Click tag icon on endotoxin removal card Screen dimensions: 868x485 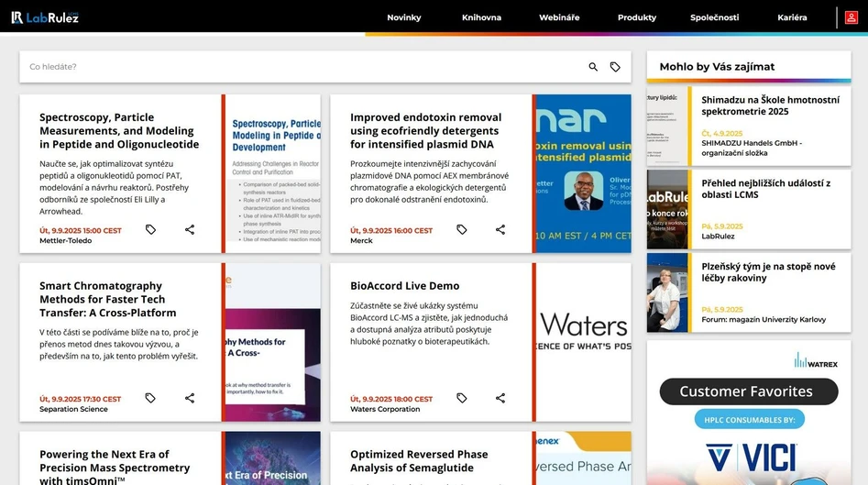pos(462,229)
